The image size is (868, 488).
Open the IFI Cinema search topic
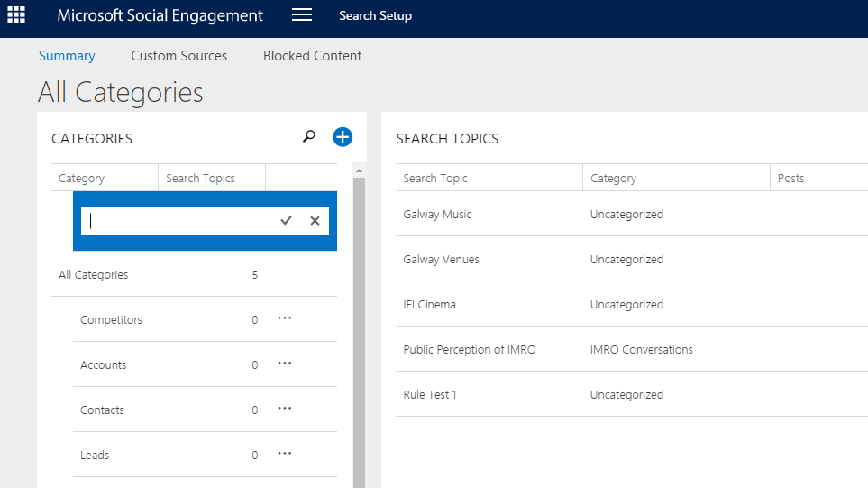tap(430, 305)
